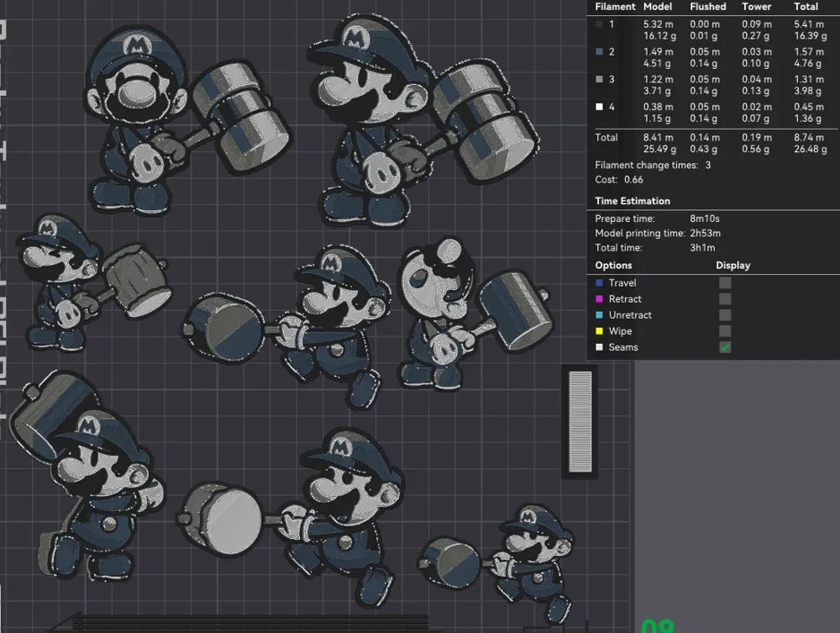Image resolution: width=840 pixels, height=633 pixels.
Task: Click the Options heading label
Action: click(613, 266)
